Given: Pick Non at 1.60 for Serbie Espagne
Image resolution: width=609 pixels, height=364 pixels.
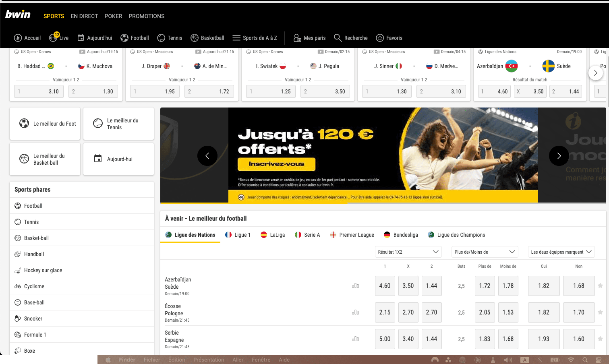Looking at the screenshot, I should [579, 339].
